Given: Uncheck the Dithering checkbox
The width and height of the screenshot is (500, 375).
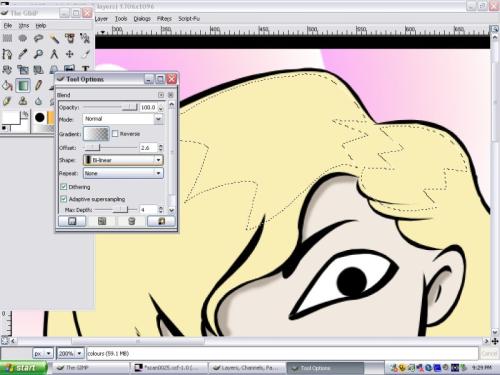Looking at the screenshot, I should 63,187.
